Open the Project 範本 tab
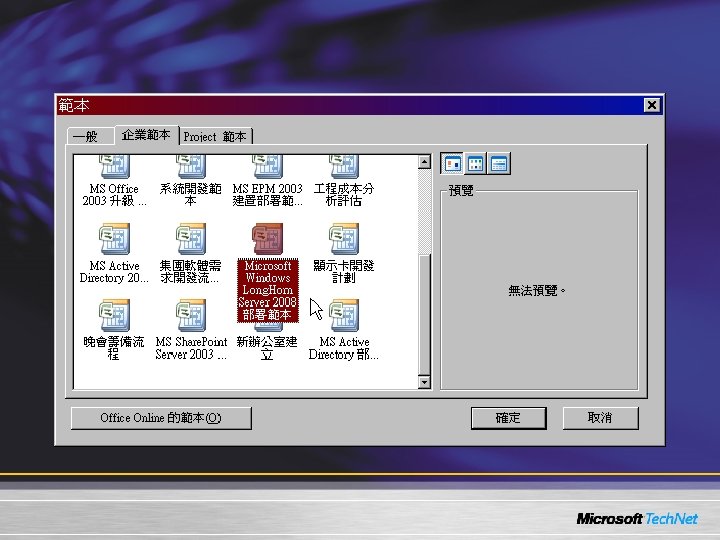The image size is (720, 540). coord(215,136)
